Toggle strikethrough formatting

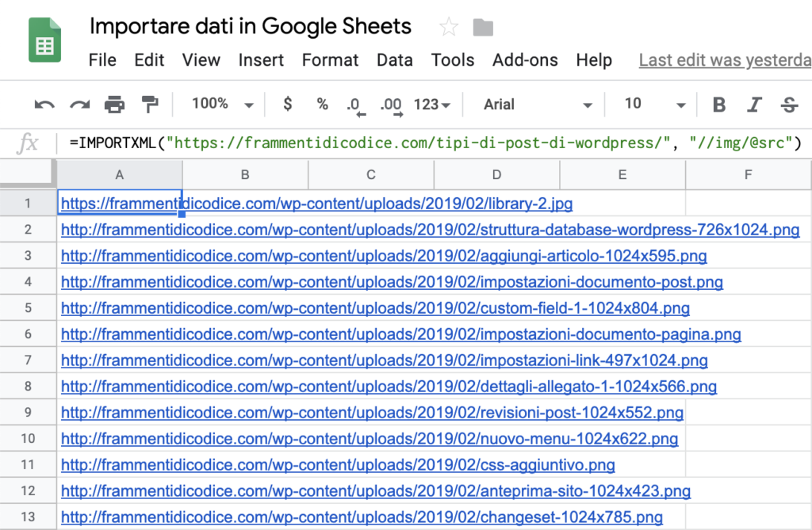[x=789, y=105]
